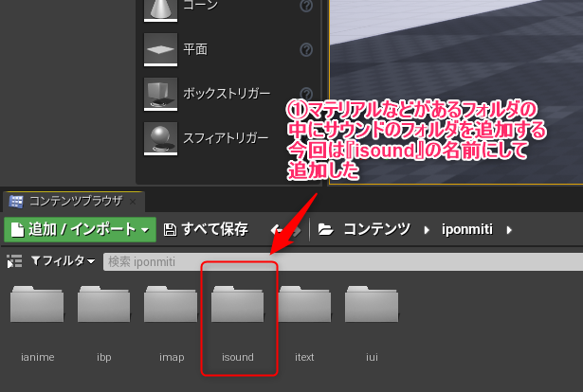Click the help icon beside 平面
The width and height of the screenshot is (583, 392).
306,50
